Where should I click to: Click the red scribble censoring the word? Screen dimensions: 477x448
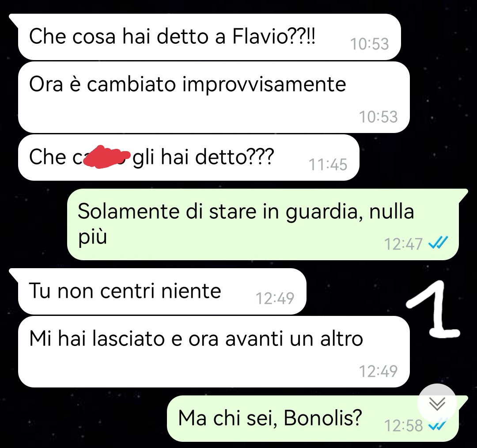pyautogui.click(x=106, y=157)
